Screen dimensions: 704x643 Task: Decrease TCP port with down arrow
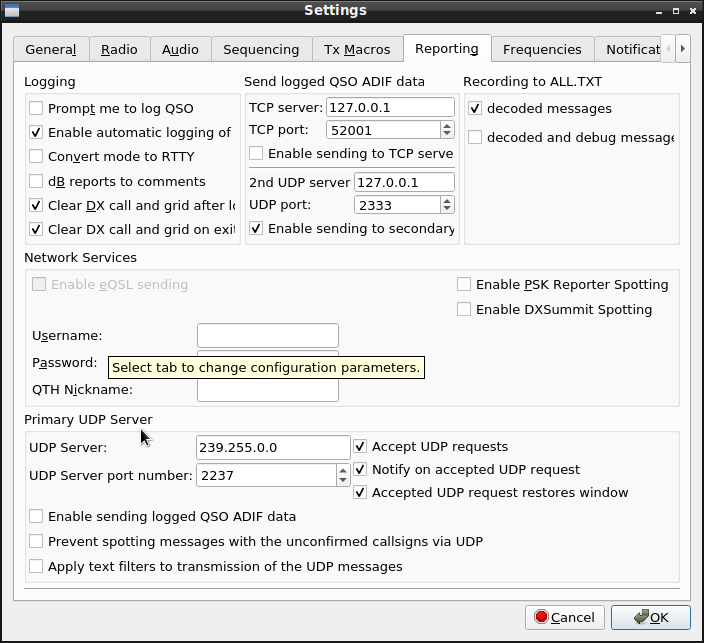447,134
